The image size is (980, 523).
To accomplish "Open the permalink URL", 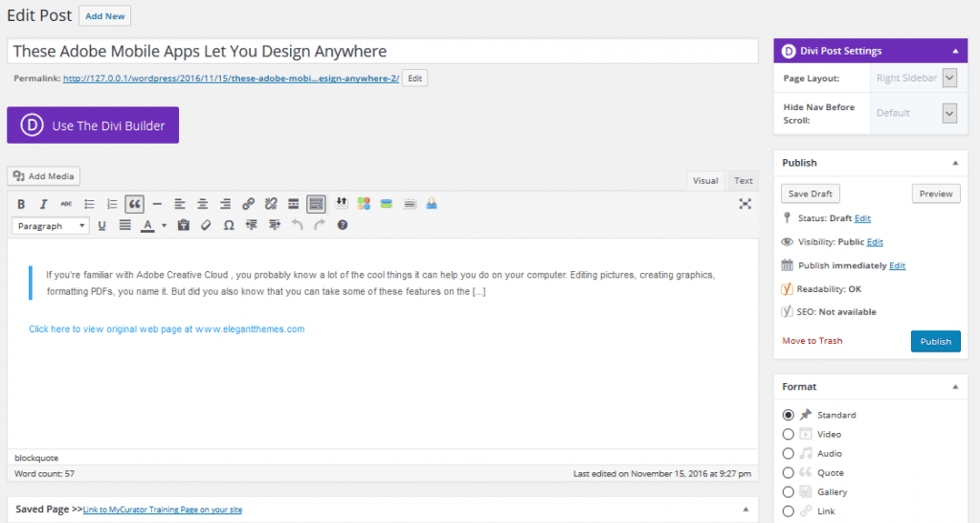I will [x=231, y=79].
